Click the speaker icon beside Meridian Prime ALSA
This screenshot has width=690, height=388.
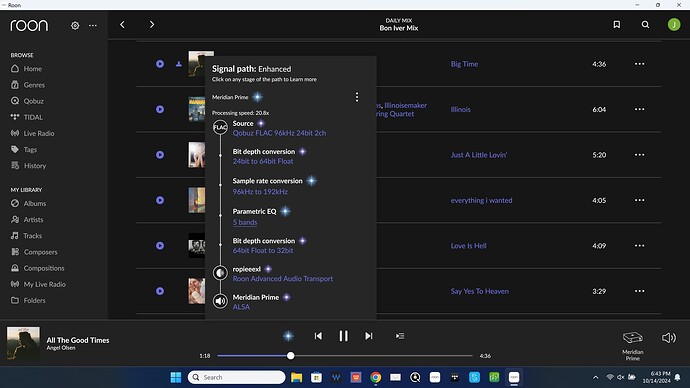(220, 301)
